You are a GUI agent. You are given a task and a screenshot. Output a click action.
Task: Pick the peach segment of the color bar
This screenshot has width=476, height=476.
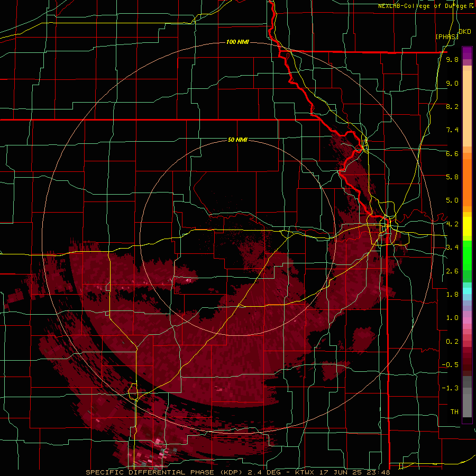(467, 106)
